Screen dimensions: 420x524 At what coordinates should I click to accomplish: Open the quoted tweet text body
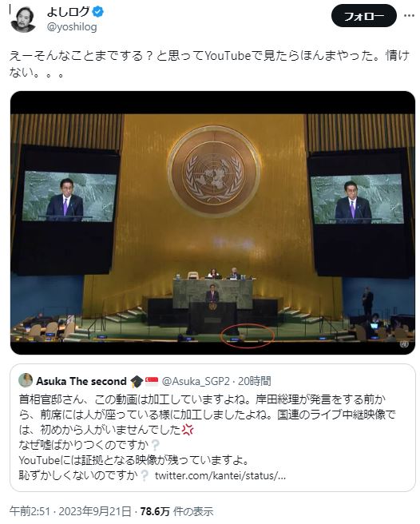(207, 437)
